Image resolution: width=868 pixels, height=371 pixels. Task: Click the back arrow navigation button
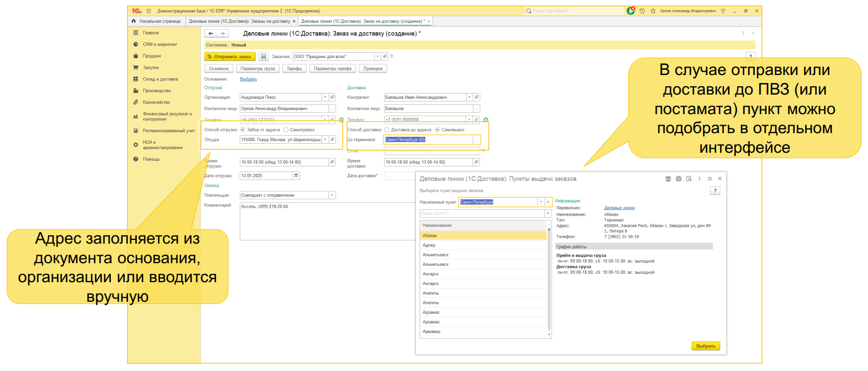(211, 33)
